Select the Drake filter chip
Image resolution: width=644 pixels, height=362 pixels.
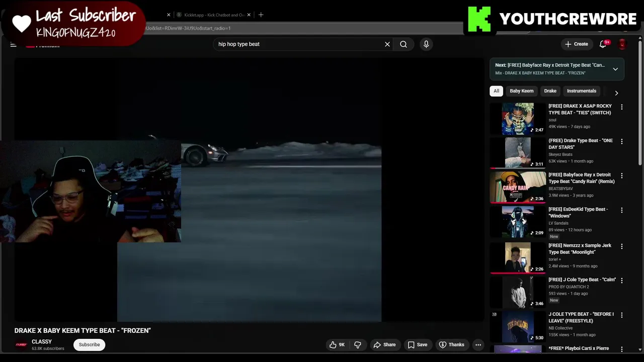pos(550,91)
